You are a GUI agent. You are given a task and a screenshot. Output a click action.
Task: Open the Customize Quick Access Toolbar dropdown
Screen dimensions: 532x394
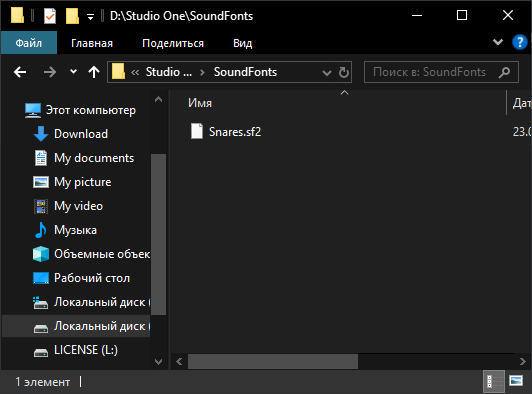90,17
